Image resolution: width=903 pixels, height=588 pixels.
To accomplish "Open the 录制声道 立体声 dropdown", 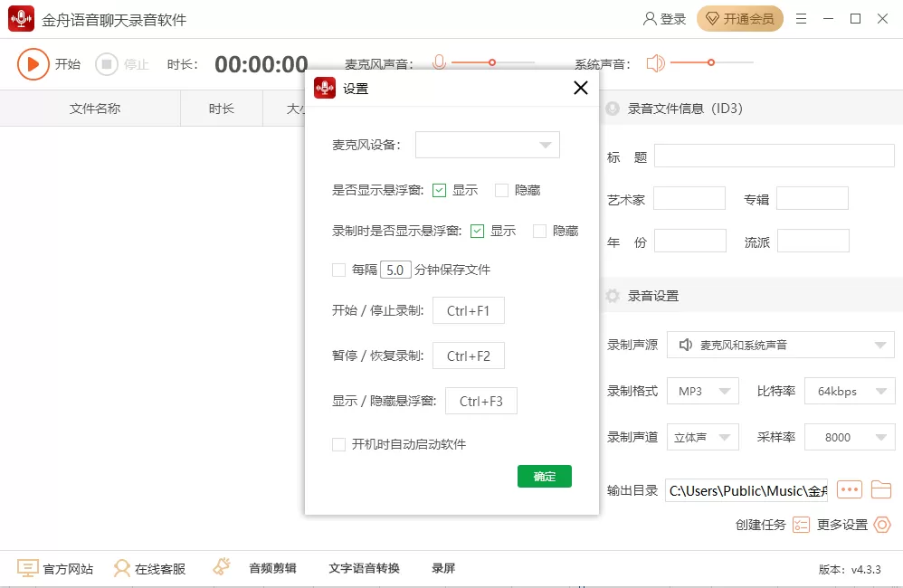I will click(703, 437).
